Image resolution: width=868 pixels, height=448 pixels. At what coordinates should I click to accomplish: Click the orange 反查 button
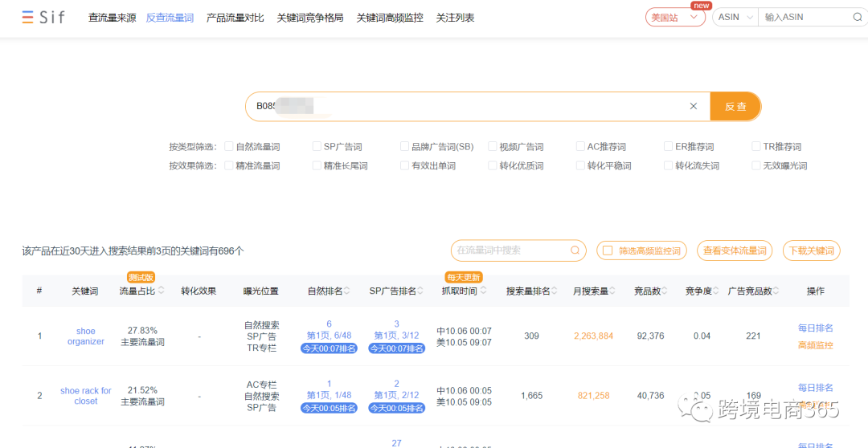click(x=735, y=106)
